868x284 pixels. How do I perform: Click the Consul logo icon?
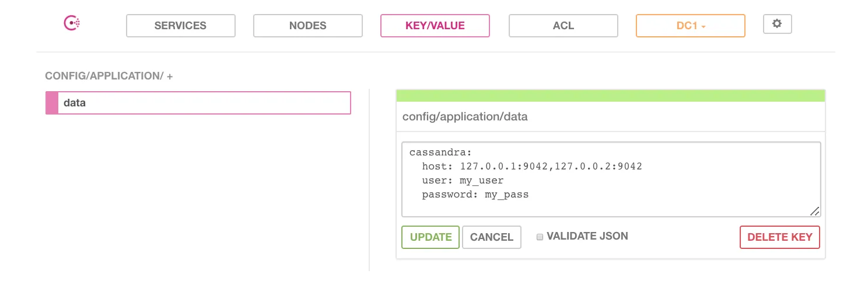coord(72,23)
